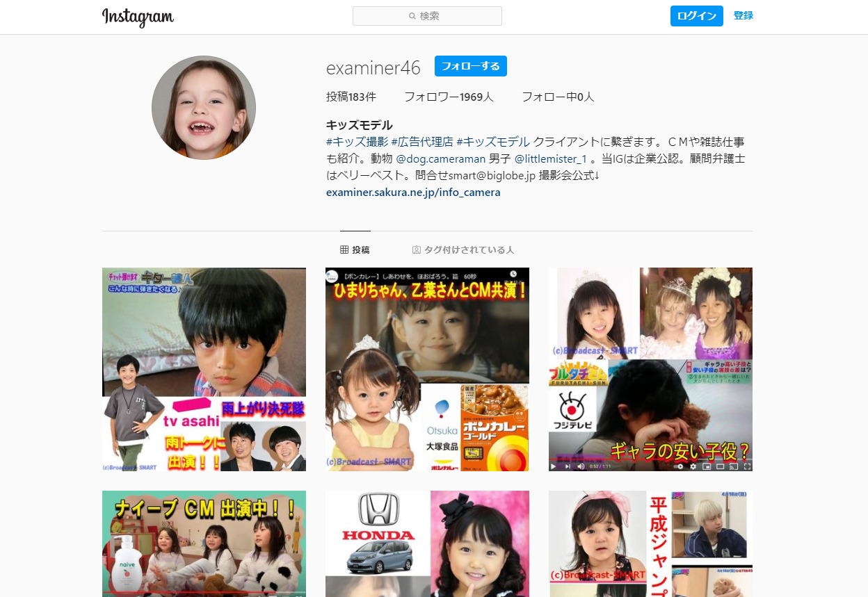Click the tagged-person icon in the tab
Image resolution: width=868 pixels, height=597 pixels.
pyautogui.click(x=417, y=250)
